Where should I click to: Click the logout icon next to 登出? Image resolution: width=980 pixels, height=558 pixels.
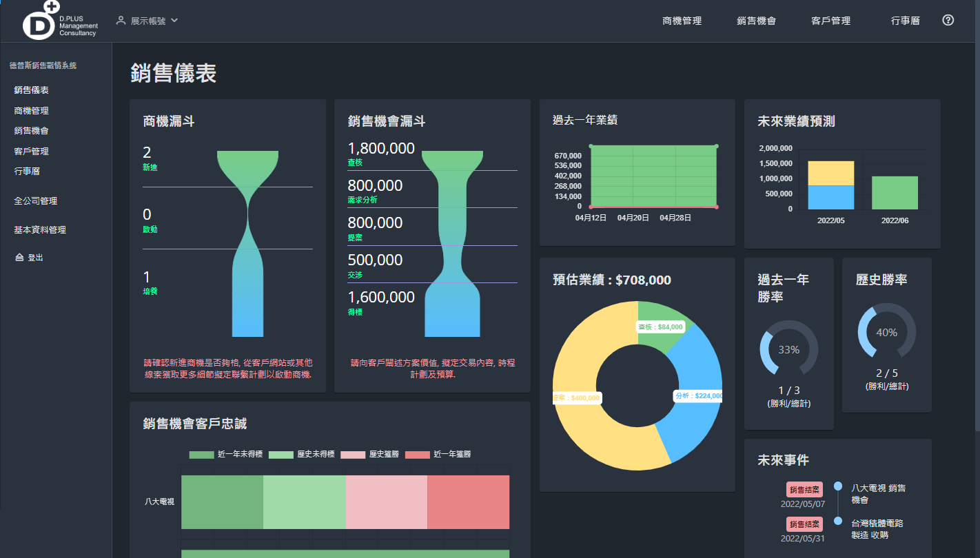click(x=19, y=257)
